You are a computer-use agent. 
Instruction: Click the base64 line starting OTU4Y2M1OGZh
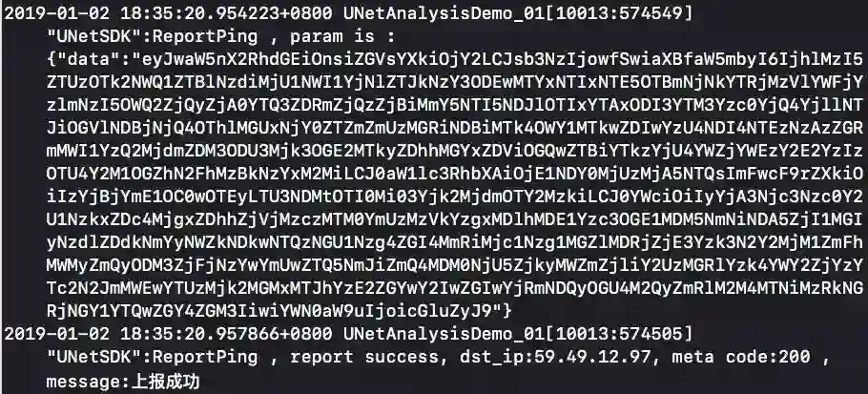click(454, 174)
